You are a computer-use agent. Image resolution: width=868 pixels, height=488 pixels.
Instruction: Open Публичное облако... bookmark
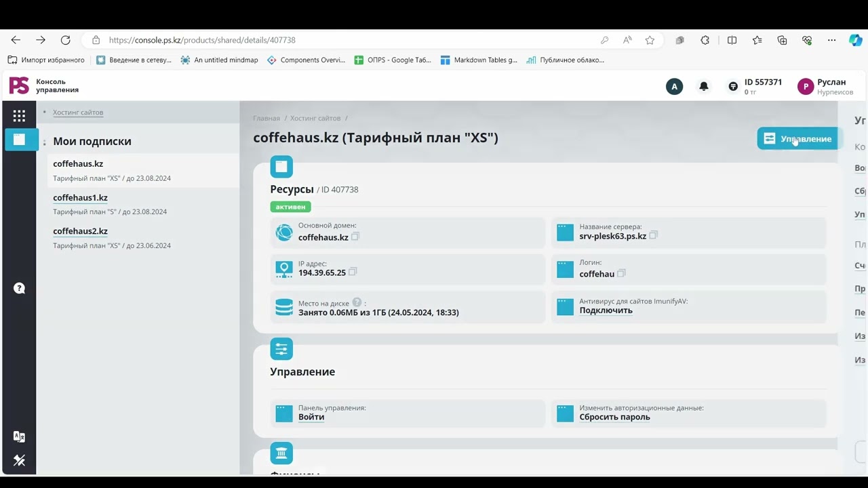[x=565, y=60]
